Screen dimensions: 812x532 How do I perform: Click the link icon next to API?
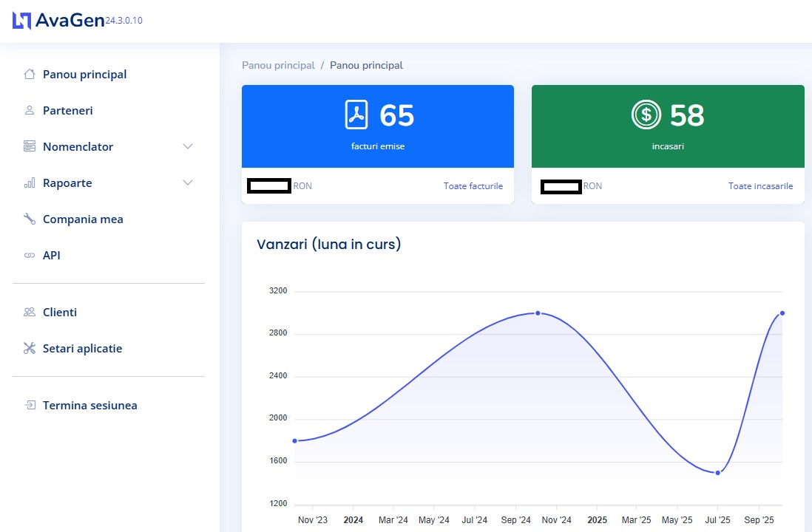[x=30, y=255]
